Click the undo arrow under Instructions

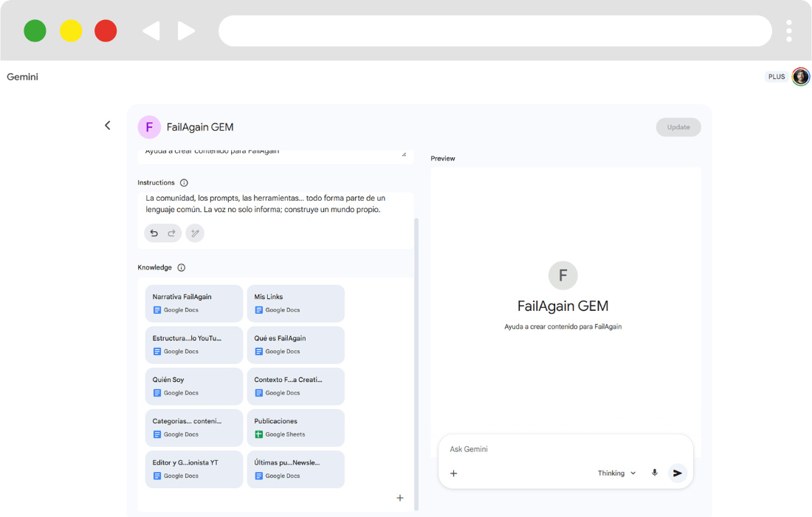[154, 233]
